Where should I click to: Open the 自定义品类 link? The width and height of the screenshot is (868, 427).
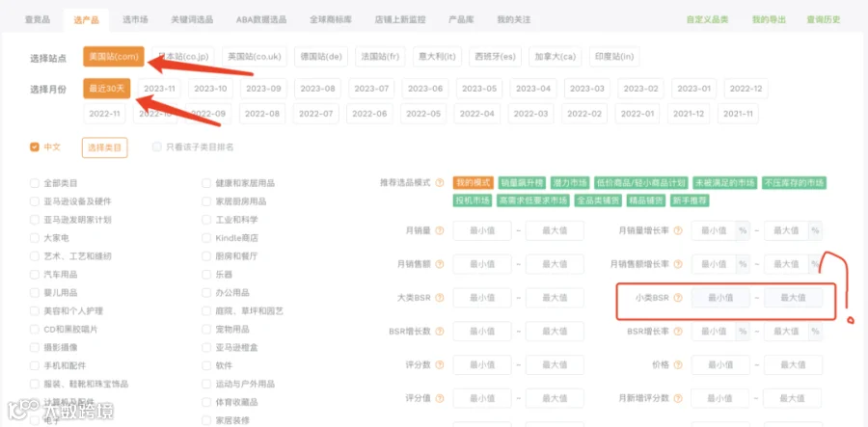[708, 20]
